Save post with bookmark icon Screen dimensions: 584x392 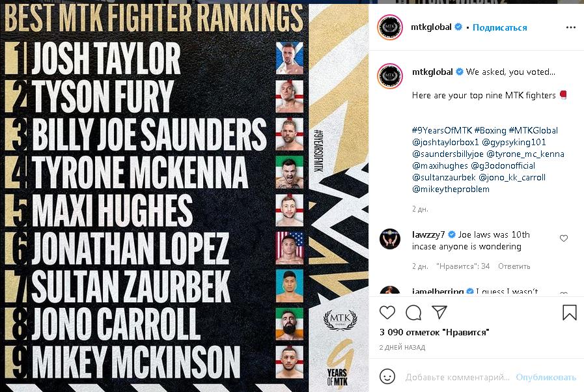click(x=569, y=313)
